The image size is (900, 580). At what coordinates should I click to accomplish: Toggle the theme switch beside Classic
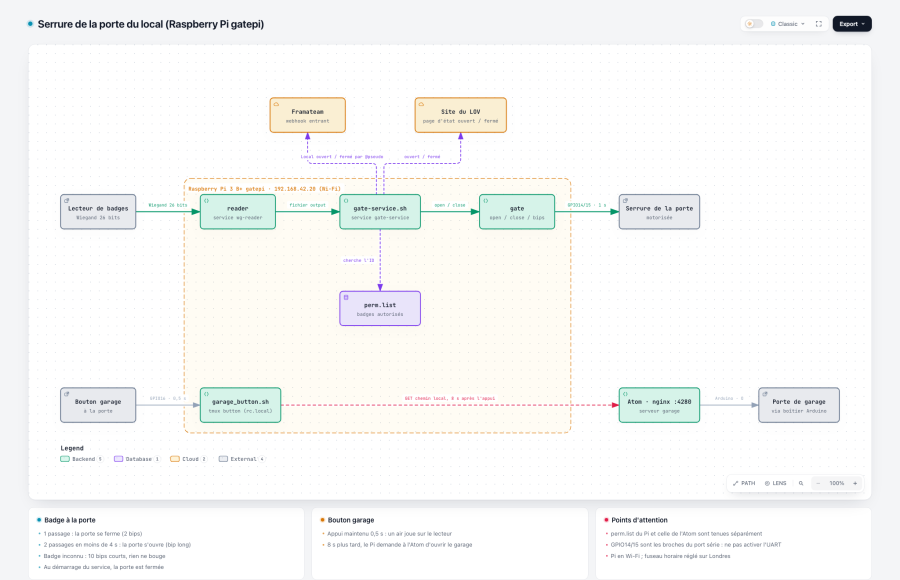click(x=754, y=24)
